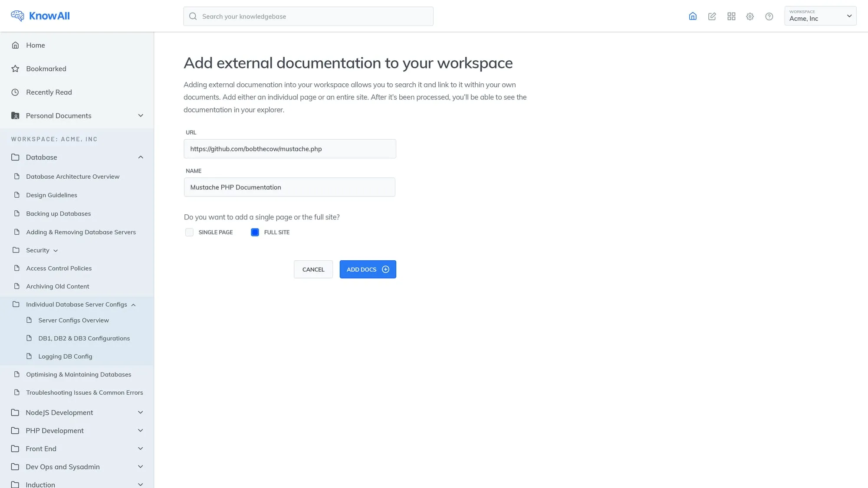Click the Recently Read clock icon
This screenshot has width=868, height=488.
click(x=15, y=92)
